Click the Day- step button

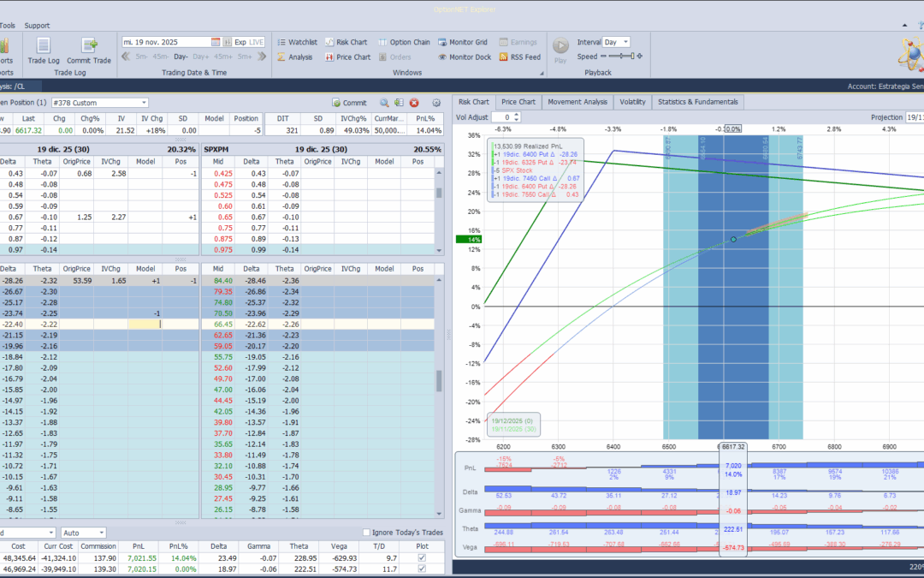click(181, 57)
